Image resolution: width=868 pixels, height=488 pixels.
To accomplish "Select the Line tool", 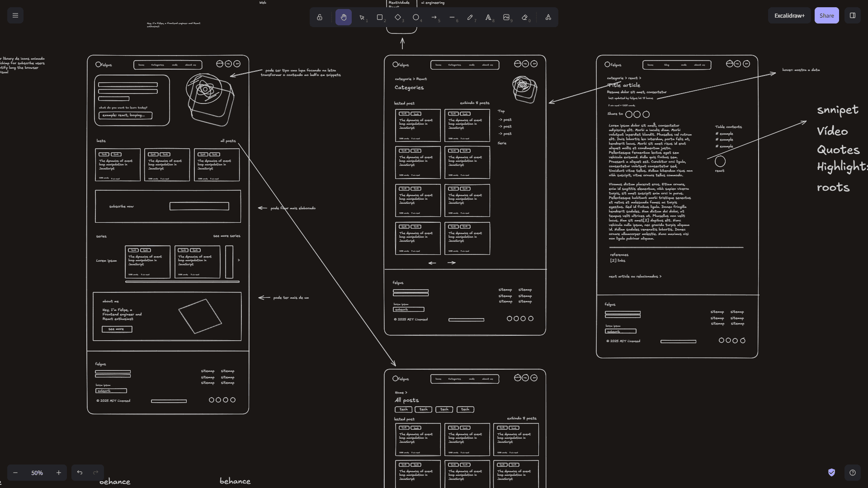I will (x=452, y=17).
